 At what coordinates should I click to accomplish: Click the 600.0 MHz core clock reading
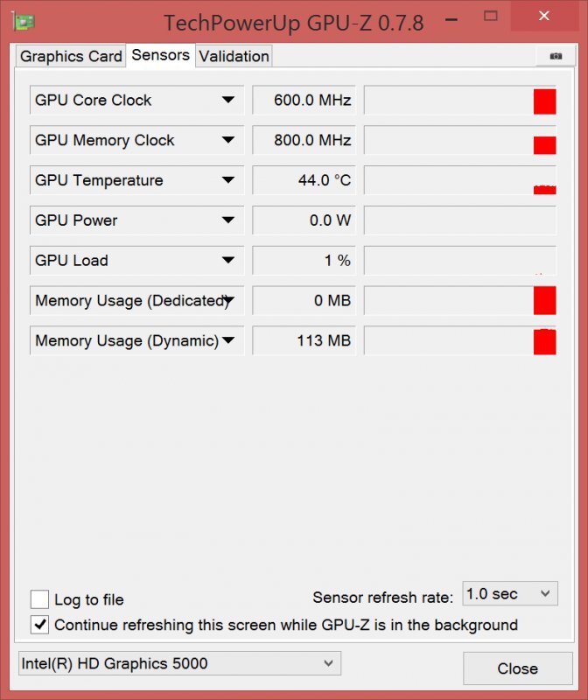(x=304, y=100)
